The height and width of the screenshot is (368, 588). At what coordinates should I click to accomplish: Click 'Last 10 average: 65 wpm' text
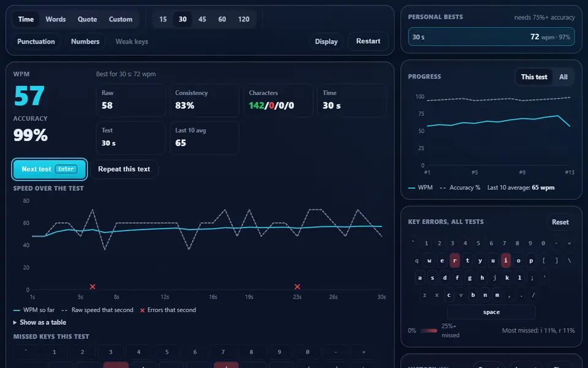(x=521, y=188)
